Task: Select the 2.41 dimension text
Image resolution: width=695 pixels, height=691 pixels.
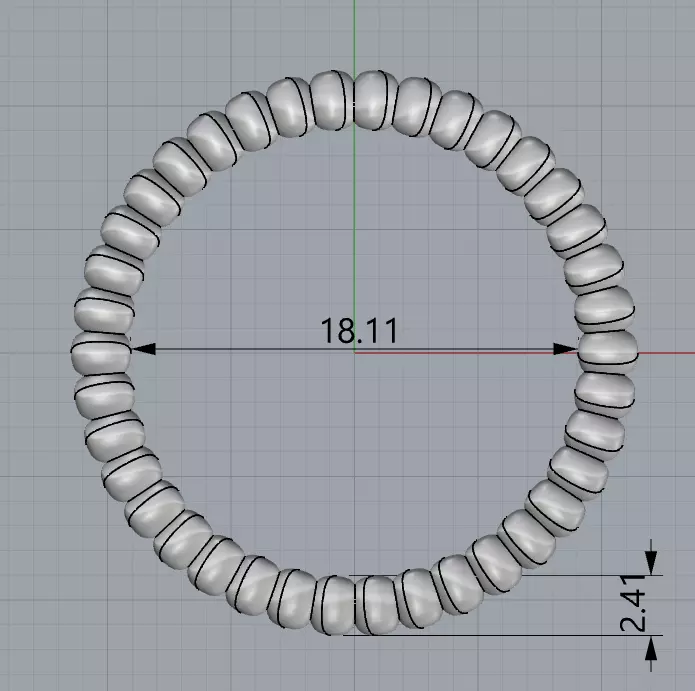Action: [x=633, y=602]
